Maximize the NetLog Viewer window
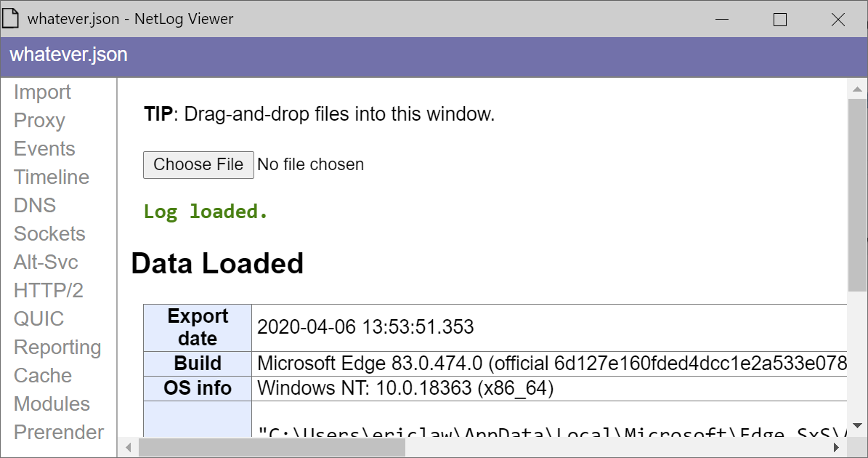 click(x=780, y=20)
